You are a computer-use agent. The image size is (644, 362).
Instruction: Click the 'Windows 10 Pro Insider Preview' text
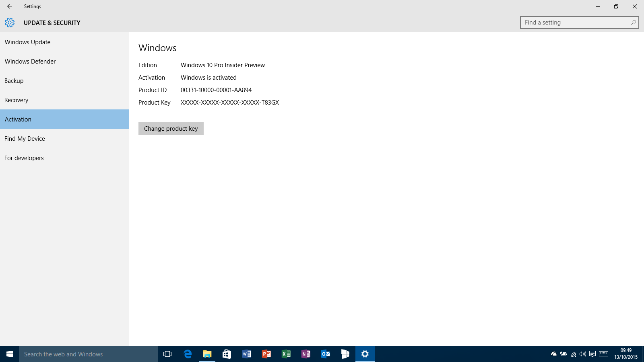(223, 65)
